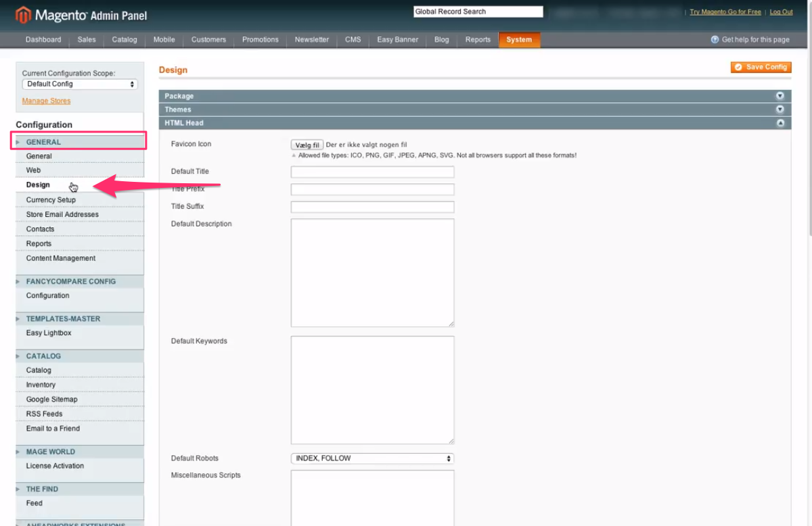This screenshot has width=812, height=526.
Task: Toggle the CATALOG configuration group
Action: tap(80, 356)
